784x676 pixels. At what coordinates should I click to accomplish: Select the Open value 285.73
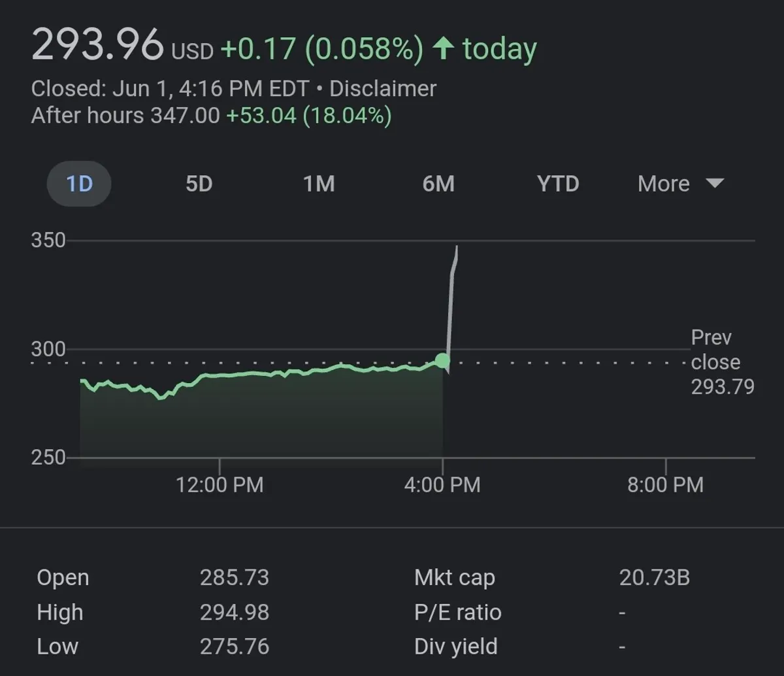click(x=235, y=577)
